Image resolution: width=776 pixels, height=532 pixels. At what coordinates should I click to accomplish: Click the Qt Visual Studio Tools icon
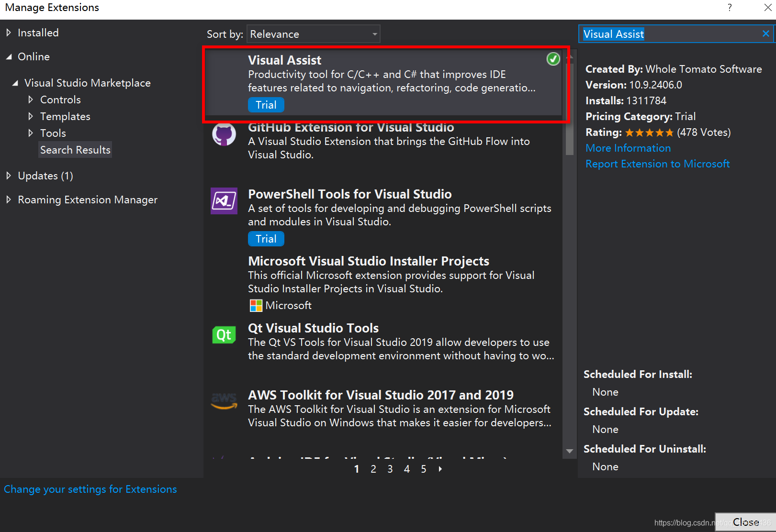click(224, 335)
